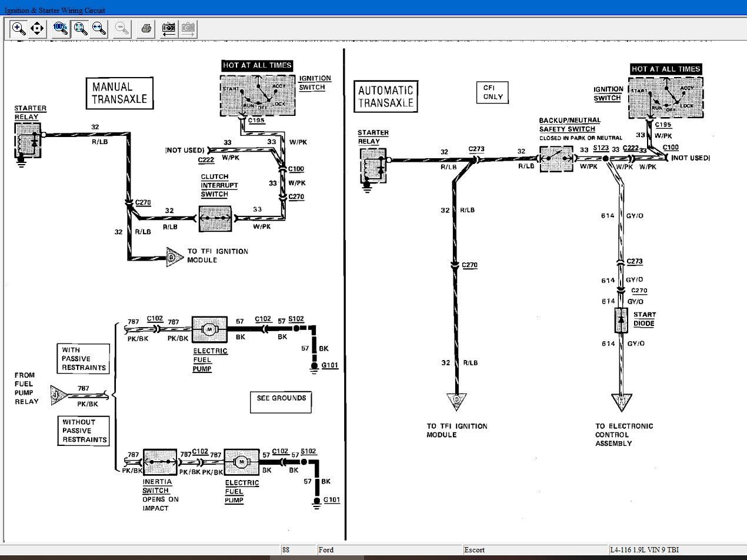The width and height of the screenshot is (747, 560).
Task: Click the start diode symbol
Action: pos(621,320)
